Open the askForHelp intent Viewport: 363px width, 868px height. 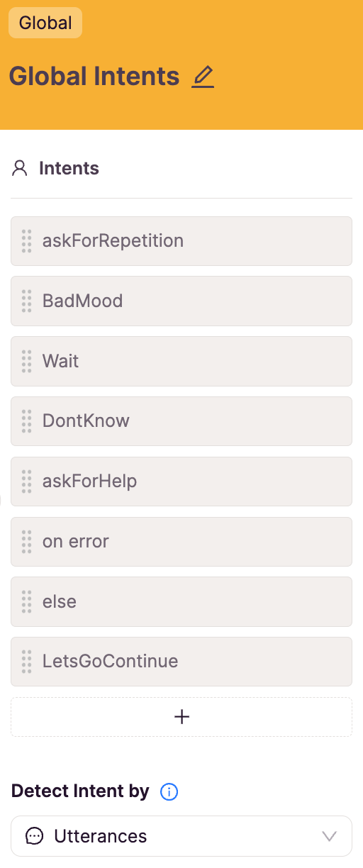pos(181,482)
